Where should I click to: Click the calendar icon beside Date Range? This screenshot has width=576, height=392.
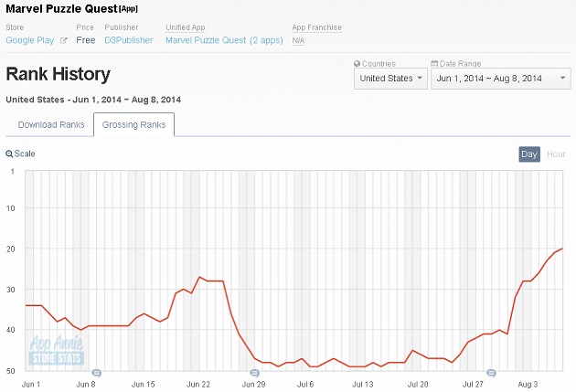click(x=434, y=63)
